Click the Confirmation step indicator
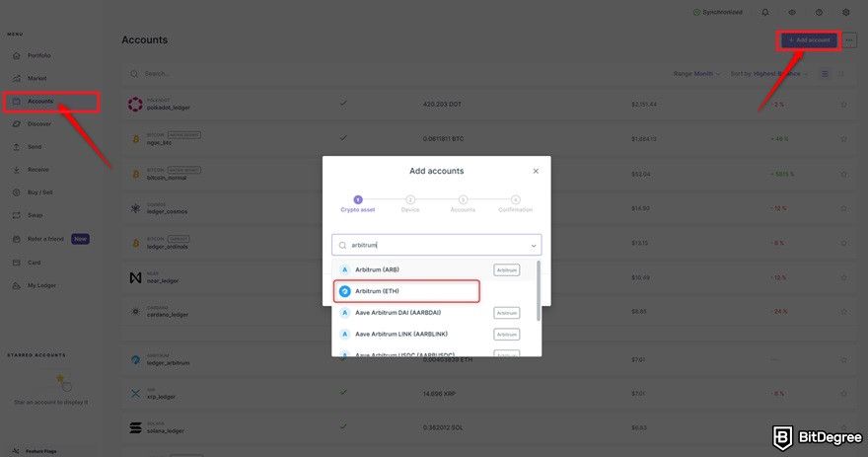Screen dimensions: 868x457 pos(515,204)
